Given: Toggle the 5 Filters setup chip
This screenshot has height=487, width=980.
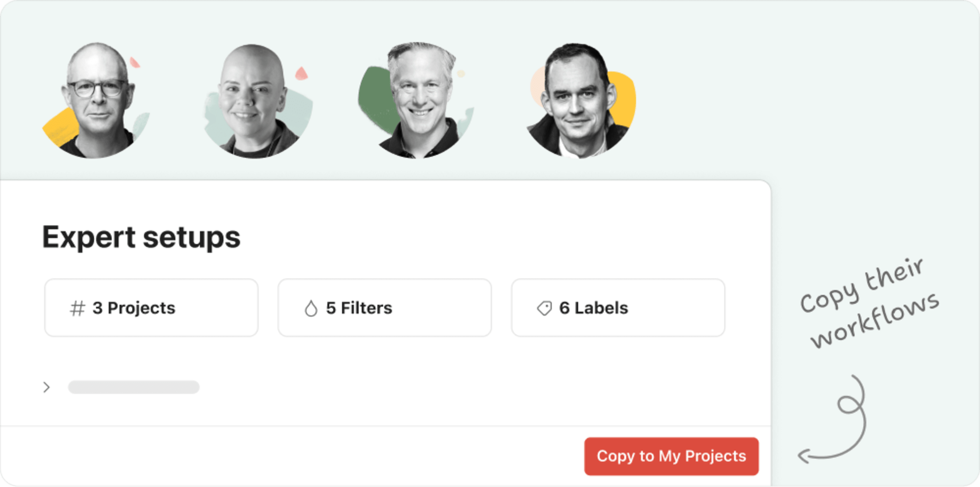Looking at the screenshot, I should pos(385,307).
